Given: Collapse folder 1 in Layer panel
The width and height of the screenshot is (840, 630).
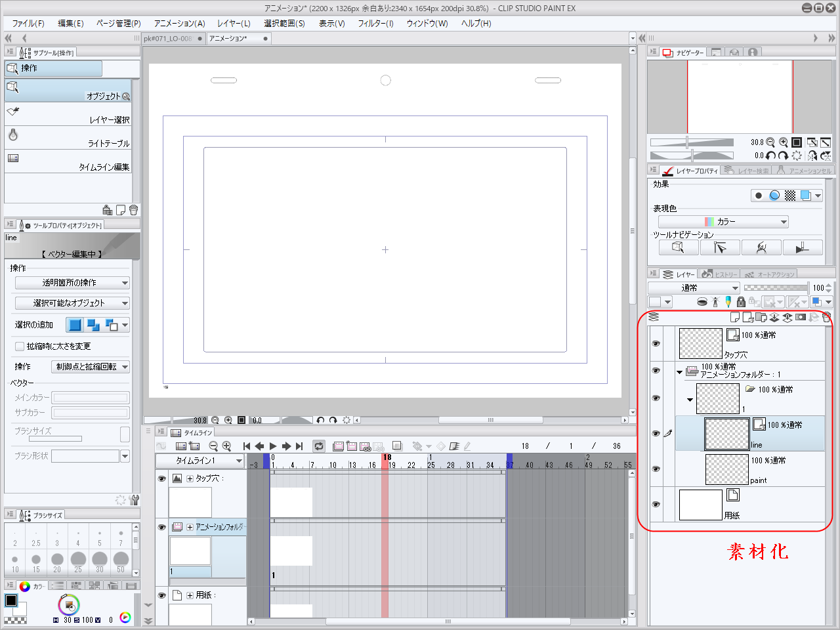Looking at the screenshot, I should pos(690,400).
